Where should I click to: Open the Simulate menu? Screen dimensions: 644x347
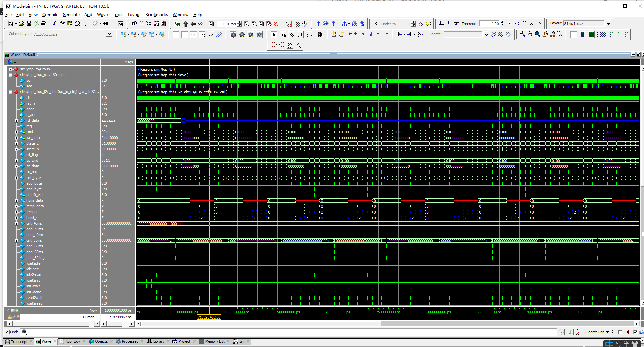pos(71,14)
